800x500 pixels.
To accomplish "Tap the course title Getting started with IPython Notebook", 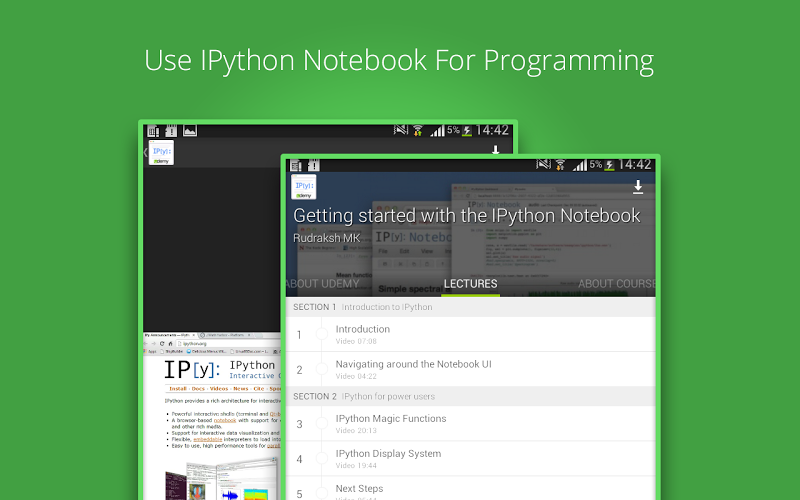I will pos(466,216).
